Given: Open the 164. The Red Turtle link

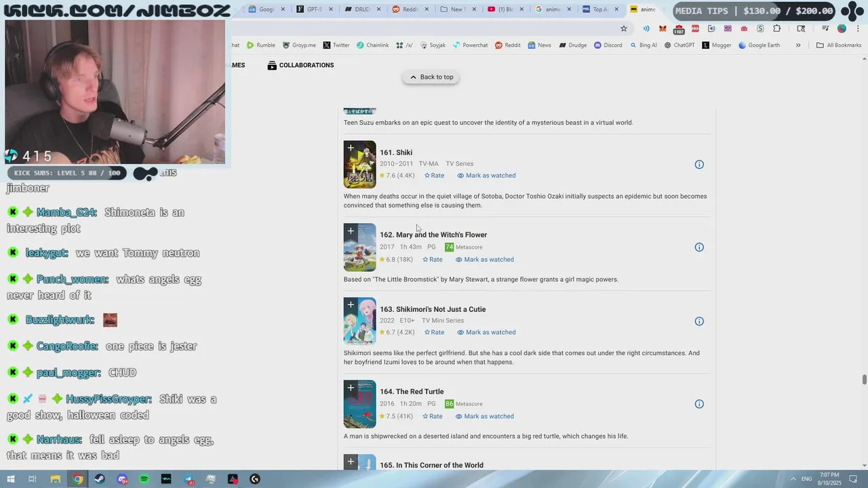Looking at the screenshot, I should point(412,392).
